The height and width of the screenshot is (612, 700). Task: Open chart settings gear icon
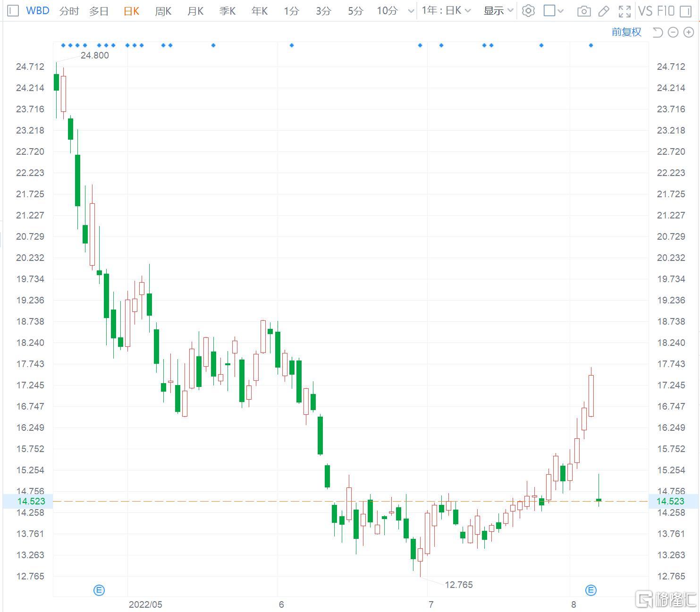pos(528,10)
